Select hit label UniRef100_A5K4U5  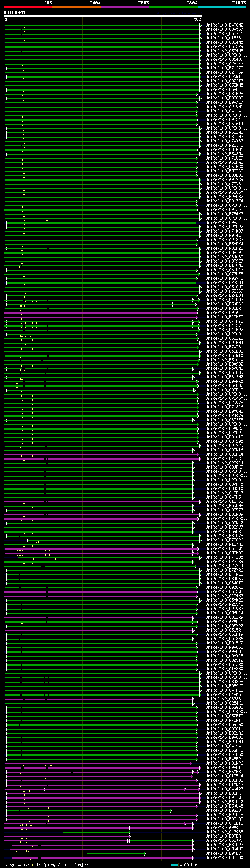point(224,849)
